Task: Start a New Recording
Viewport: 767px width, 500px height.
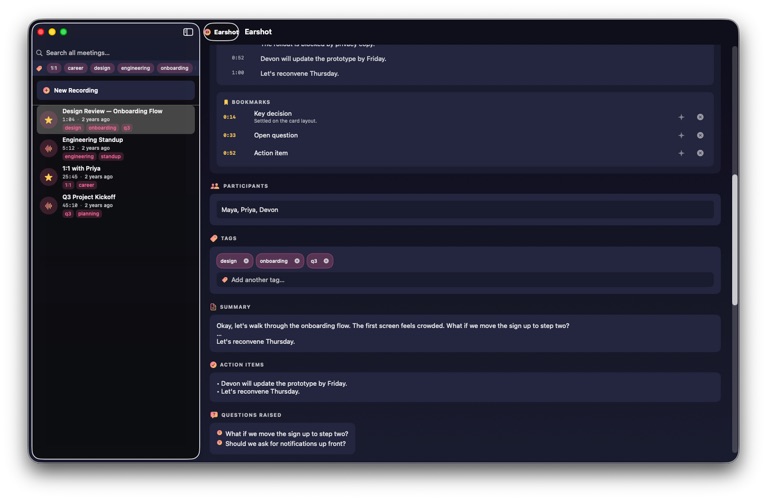Action: (x=116, y=91)
